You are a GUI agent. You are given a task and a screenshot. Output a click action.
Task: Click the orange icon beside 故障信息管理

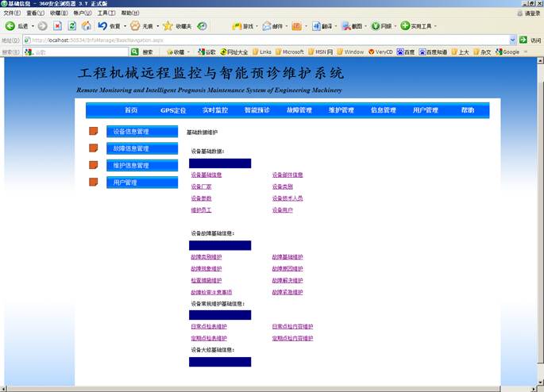93,148
